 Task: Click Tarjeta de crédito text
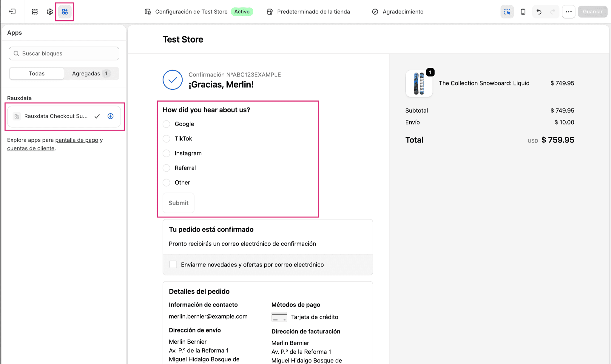click(x=315, y=317)
